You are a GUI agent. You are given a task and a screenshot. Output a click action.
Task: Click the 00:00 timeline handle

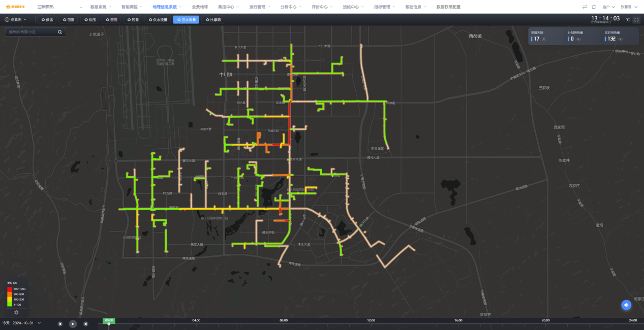point(109,321)
